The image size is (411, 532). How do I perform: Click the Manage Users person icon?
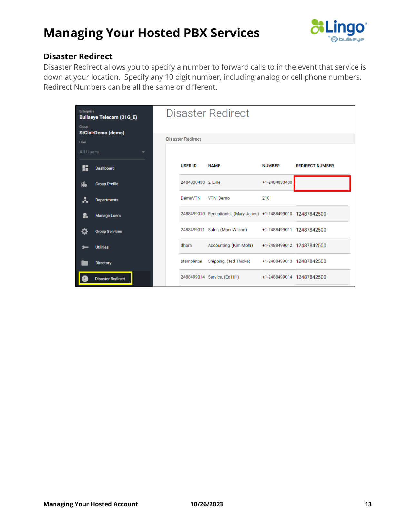click(x=85, y=216)
